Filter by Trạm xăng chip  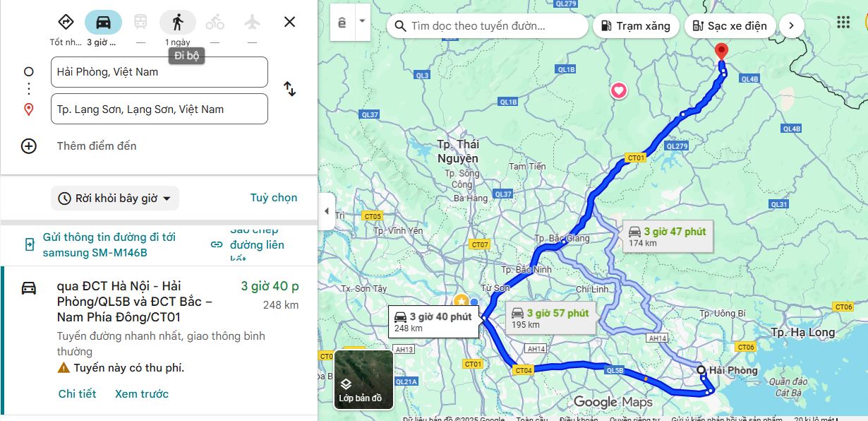pyautogui.click(x=636, y=26)
